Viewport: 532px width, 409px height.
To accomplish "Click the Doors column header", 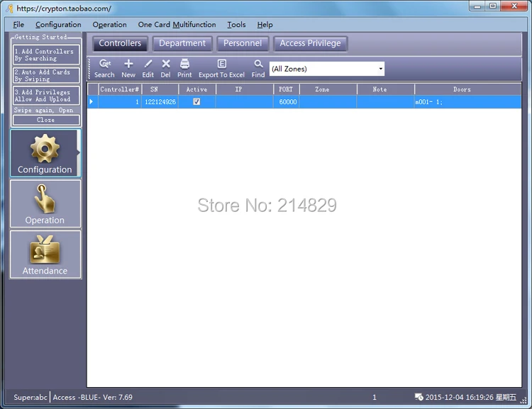I will [468, 89].
